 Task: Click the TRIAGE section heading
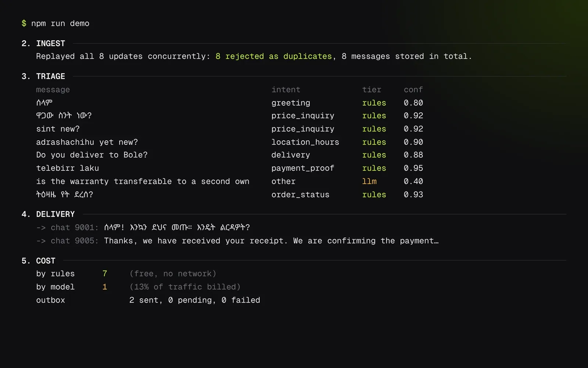tap(51, 76)
